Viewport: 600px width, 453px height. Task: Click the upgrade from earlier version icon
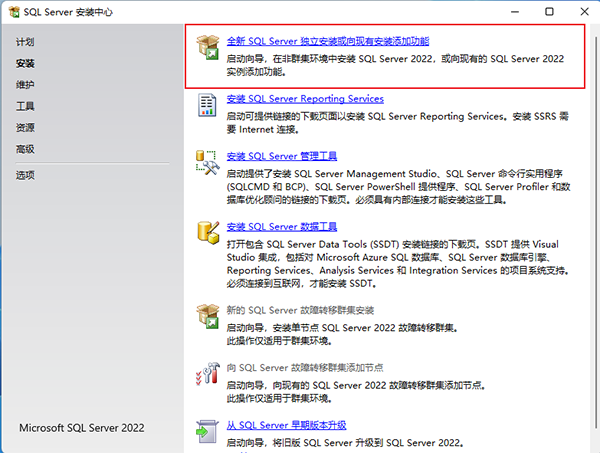(207, 431)
